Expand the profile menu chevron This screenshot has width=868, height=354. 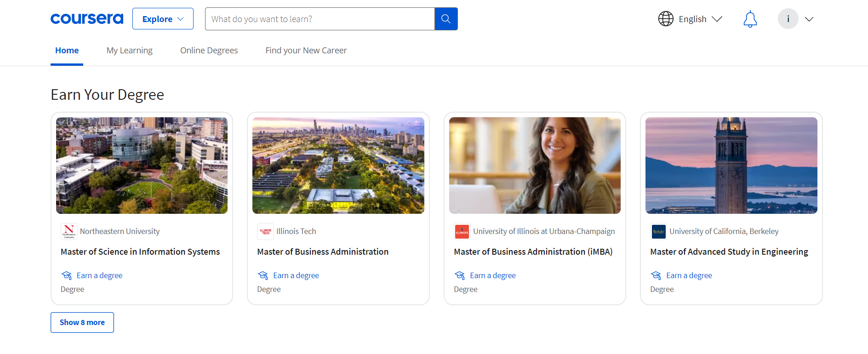pyautogui.click(x=809, y=19)
